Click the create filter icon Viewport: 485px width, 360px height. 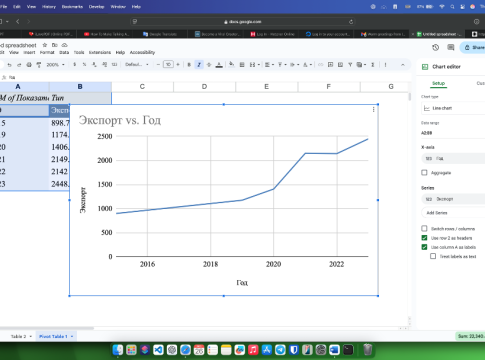(350, 65)
